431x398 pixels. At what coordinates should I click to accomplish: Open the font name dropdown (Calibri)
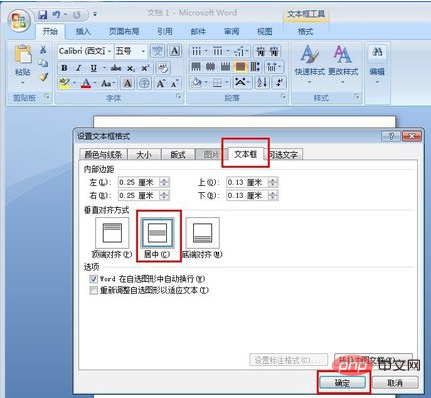(109, 51)
